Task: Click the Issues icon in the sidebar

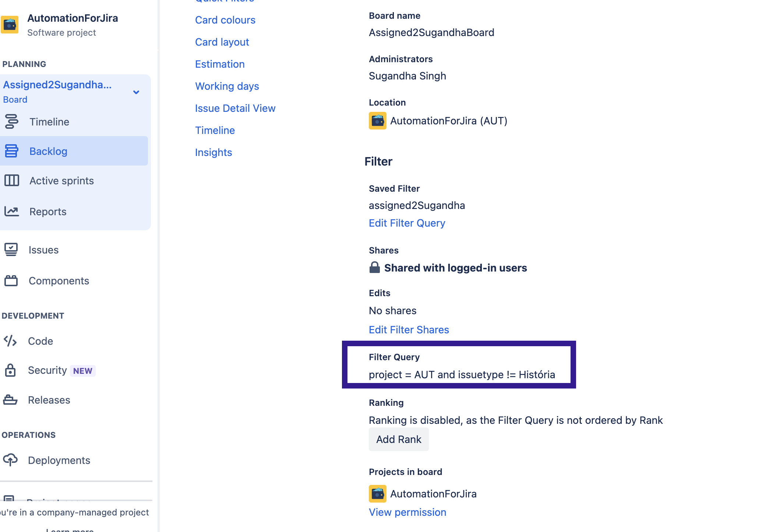Action: point(11,250)
